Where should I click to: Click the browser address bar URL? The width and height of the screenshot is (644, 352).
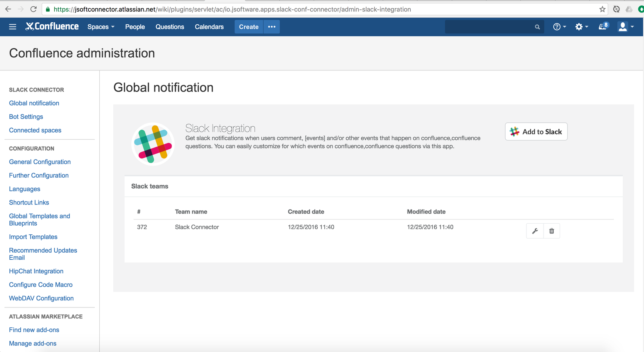tap(232, 9)
